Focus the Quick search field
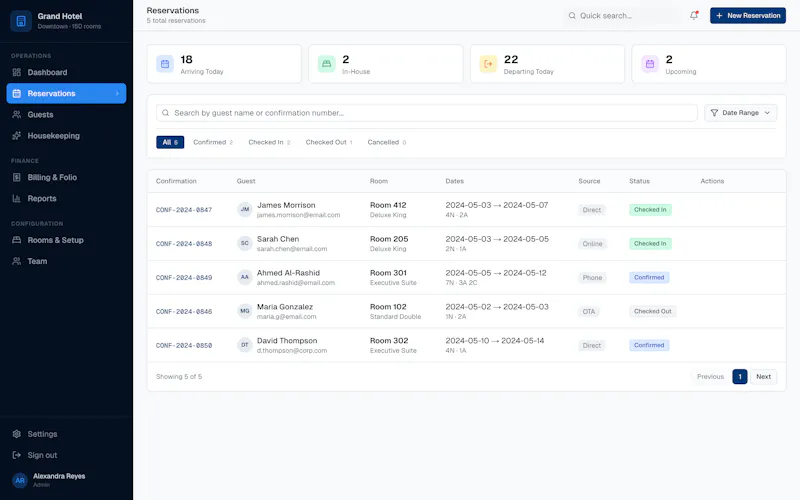 tap(622, 16)
